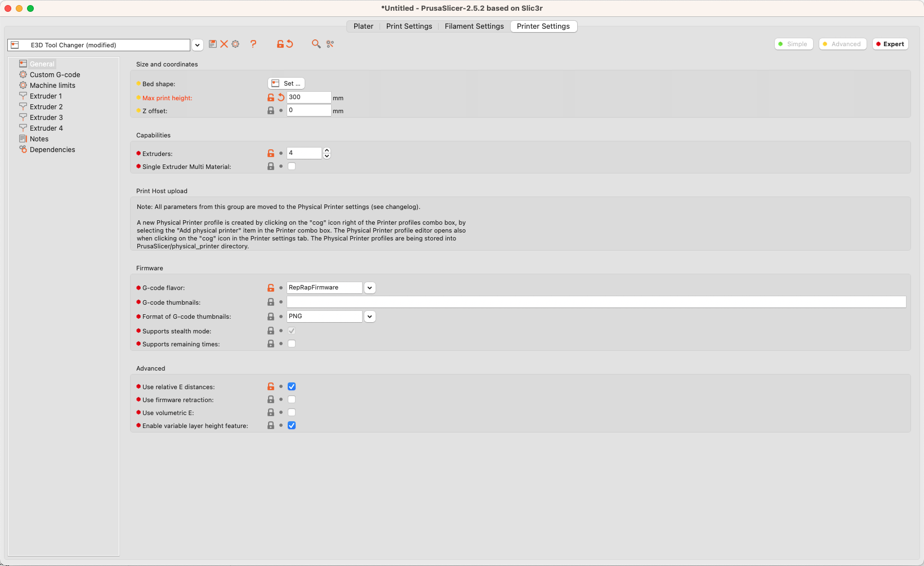This screenshot has width=924, height=566.
Task: Click undo arrow beside Max print height
Action: pyautogui.click(x=281, y=97)
